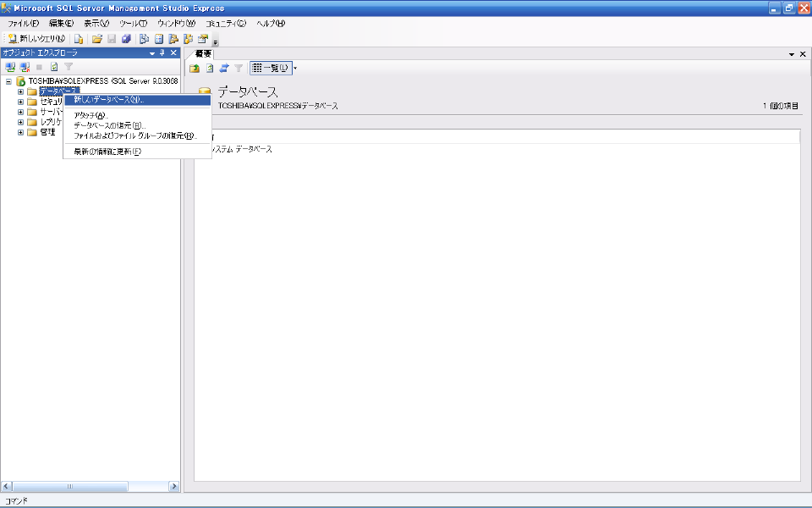Screen dimensions: 812x508
Task: Open Object Explorer window position dropdown arrow
Action: pyautogui.click(x=151, y=52)
